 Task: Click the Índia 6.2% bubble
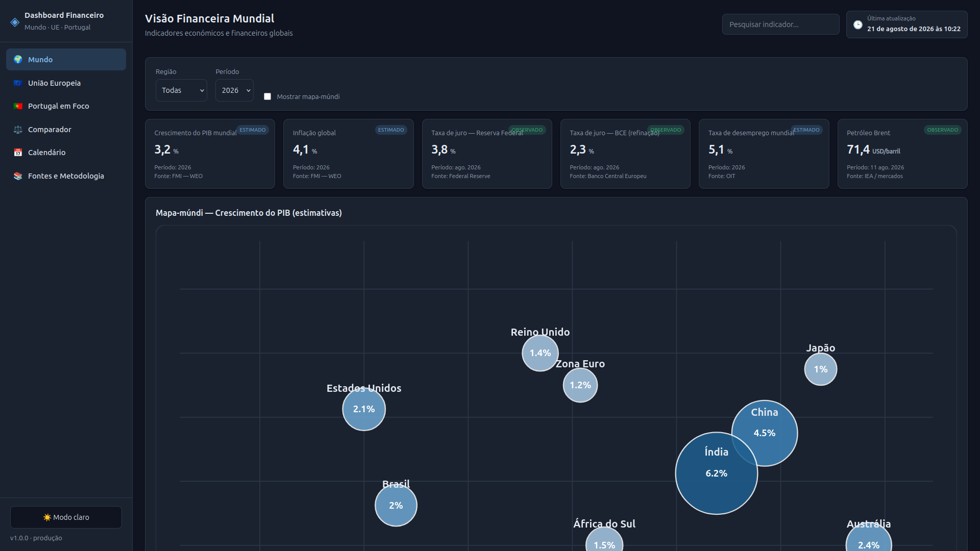coord(717,473)
